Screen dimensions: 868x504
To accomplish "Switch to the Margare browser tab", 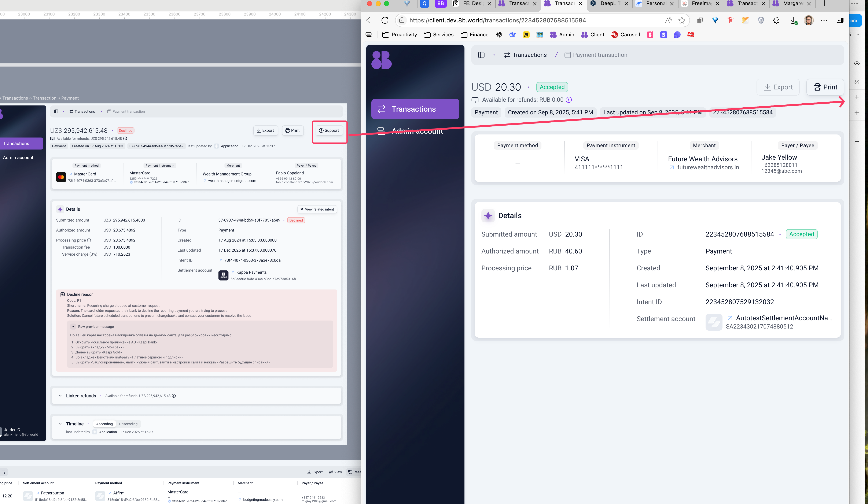I will coord(792,3).
